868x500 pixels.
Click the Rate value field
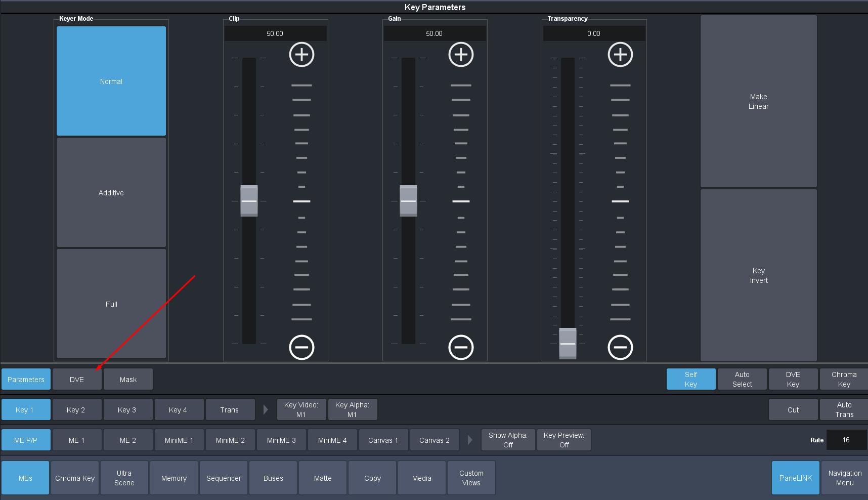[x=846, y=440]
